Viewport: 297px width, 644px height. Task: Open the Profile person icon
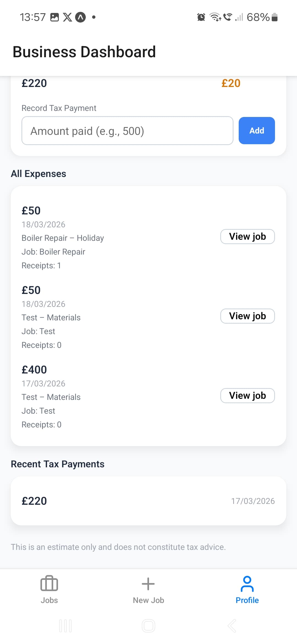click(x=247, y=584)
